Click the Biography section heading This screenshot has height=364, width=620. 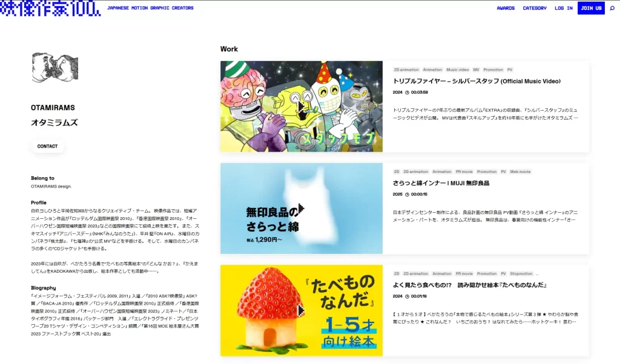[x=44, y=288]
